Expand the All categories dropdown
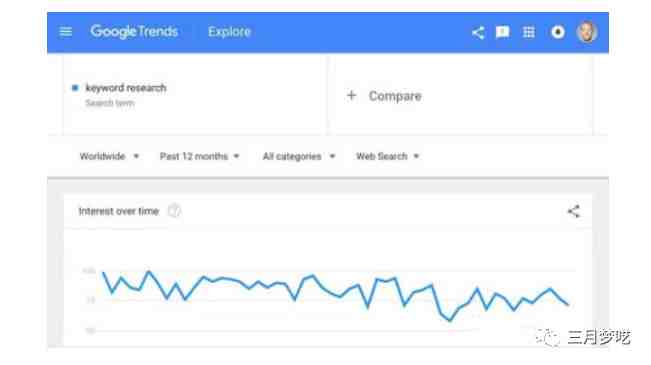Screen dimensions: 651x365 [299, 157]
